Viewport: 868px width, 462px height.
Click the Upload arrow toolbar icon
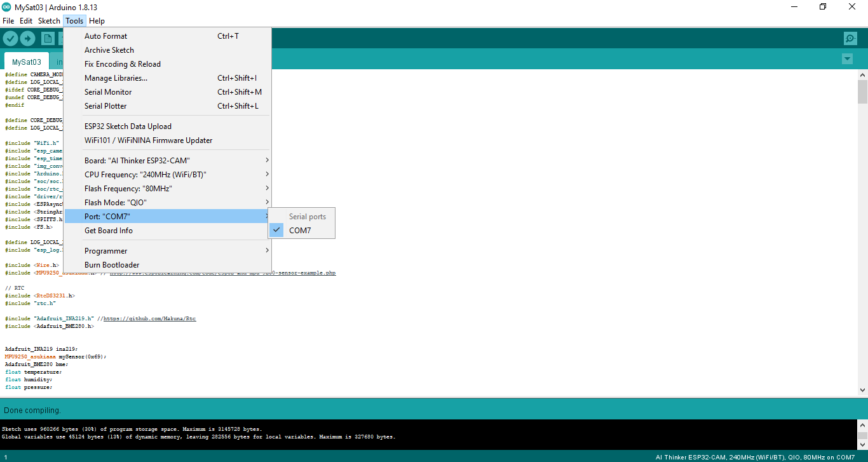point(27,38)
